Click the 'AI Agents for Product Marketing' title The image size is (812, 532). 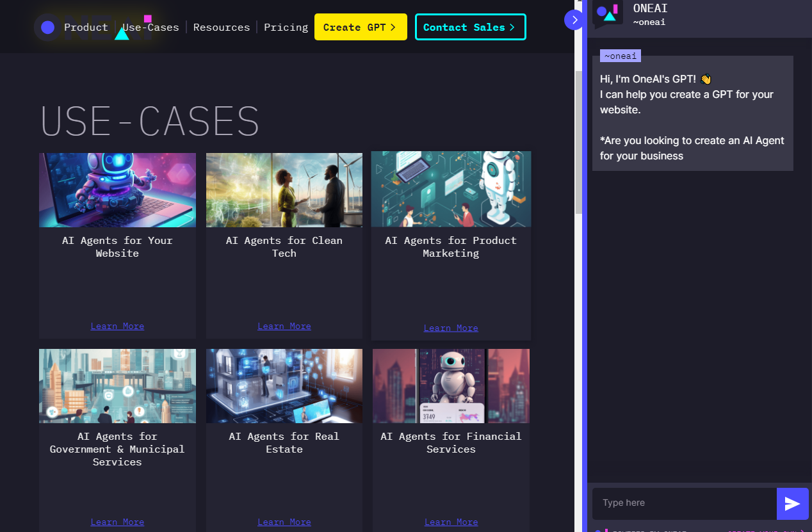[451, 247]
